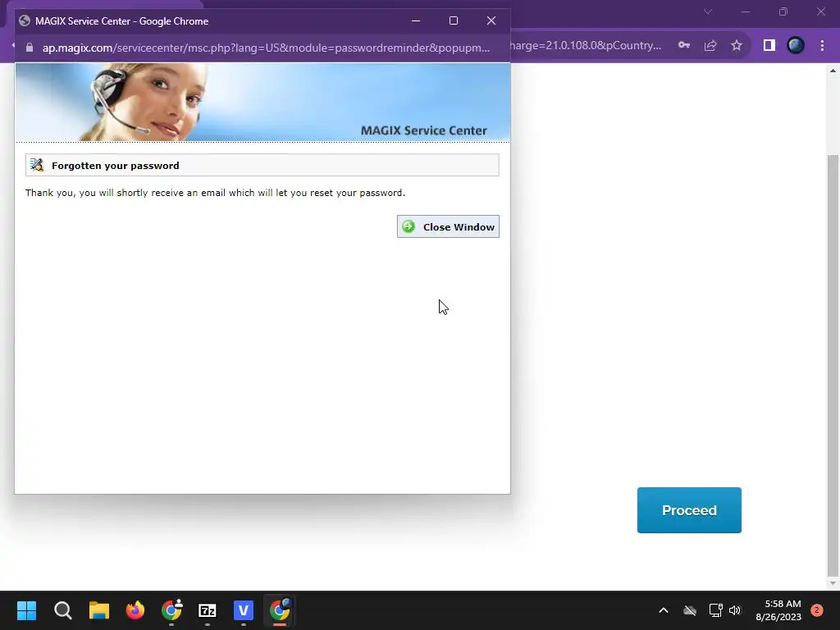Click the cloud sync tray icon
The height and width of the screenshot is (630, 840).
click(x=689, y=610)
